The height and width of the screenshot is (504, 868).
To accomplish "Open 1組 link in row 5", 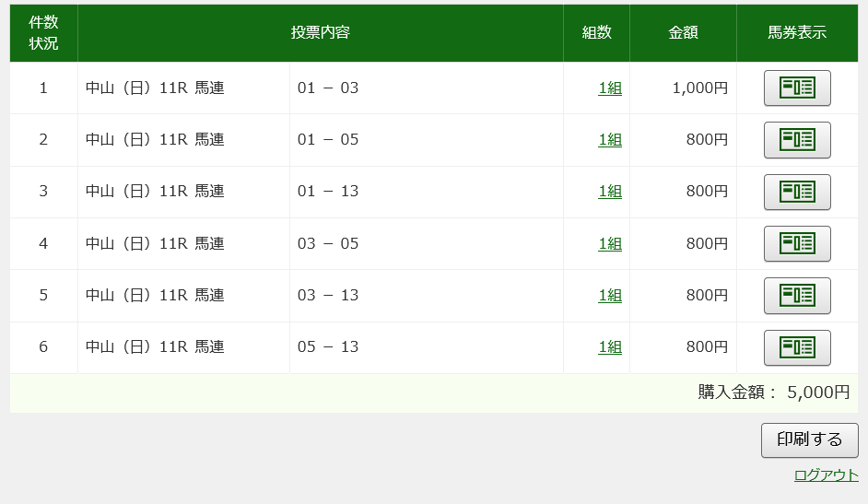I will [x=610, y=296].
